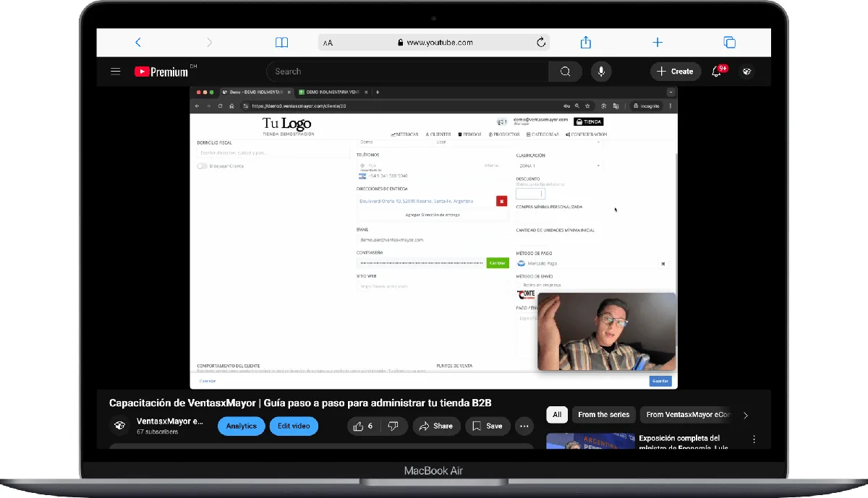Open YouTube notifications via the bell icon
The height and width of the screenshot is (498, 868).
(x=716, y=71)
